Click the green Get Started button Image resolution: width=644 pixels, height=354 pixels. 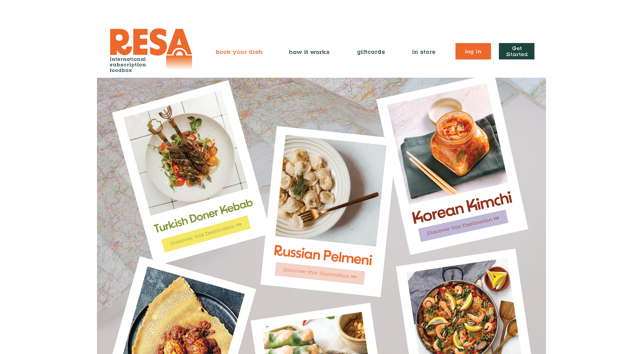tap(517, 51)
